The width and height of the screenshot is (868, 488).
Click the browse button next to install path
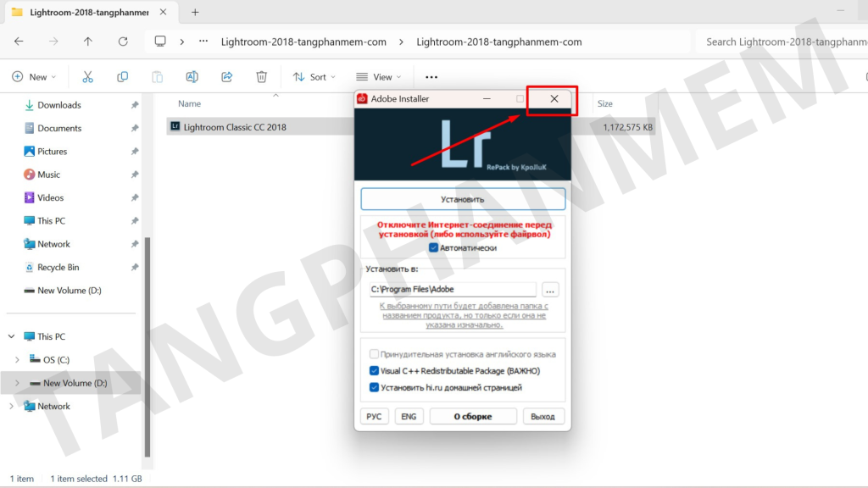point(550,290)
